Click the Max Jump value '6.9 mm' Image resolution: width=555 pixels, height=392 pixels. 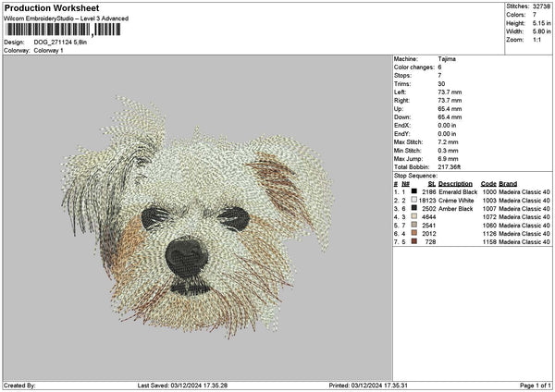point(448,159)
